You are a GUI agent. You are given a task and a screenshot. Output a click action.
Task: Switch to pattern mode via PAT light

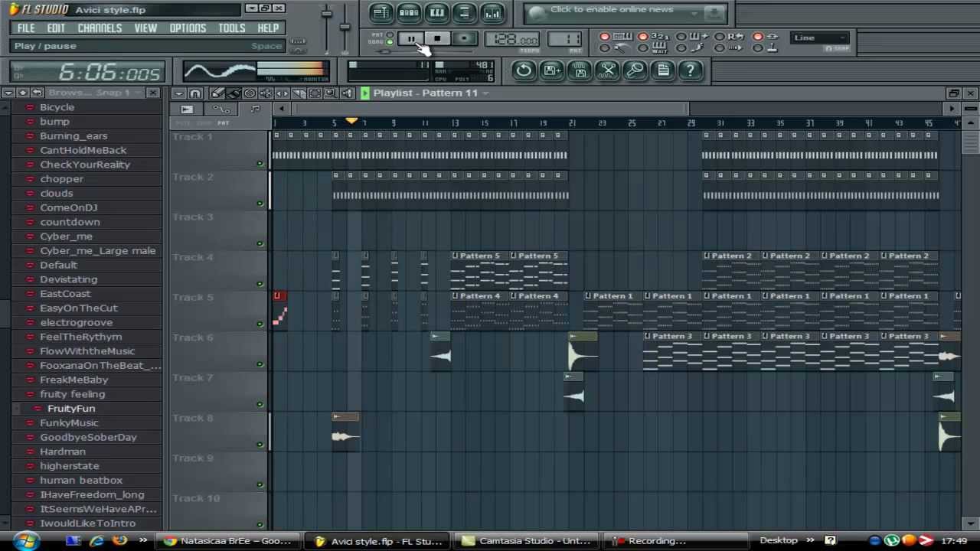coord(390,35)
